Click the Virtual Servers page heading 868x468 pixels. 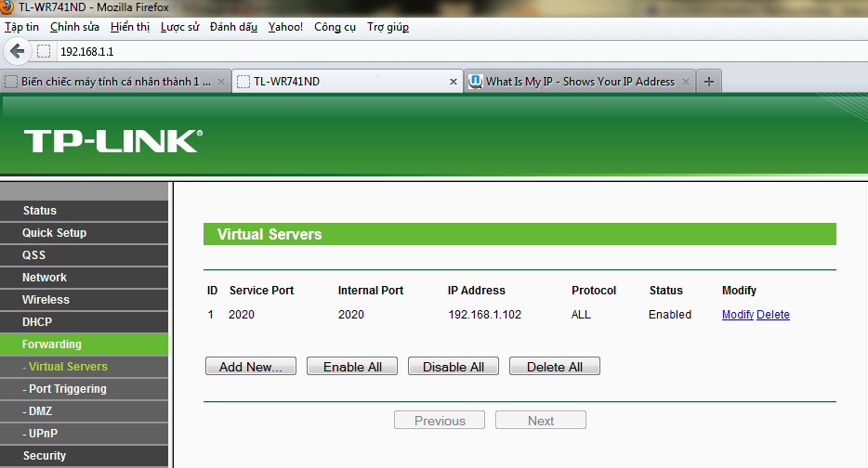[270, 235]
